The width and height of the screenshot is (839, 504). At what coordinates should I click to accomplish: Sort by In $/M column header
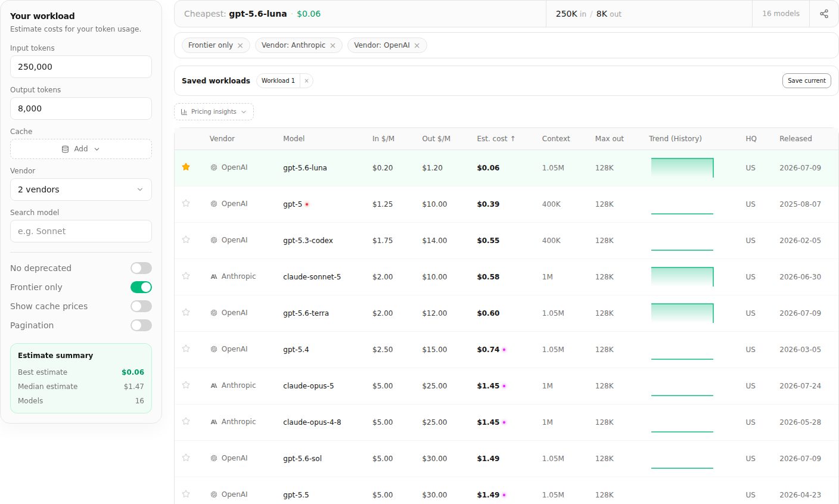click(x=383, y=139)
